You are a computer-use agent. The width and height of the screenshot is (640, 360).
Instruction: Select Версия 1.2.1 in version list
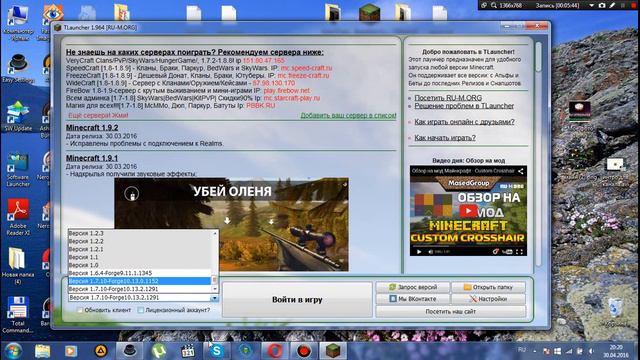[139, 249]
